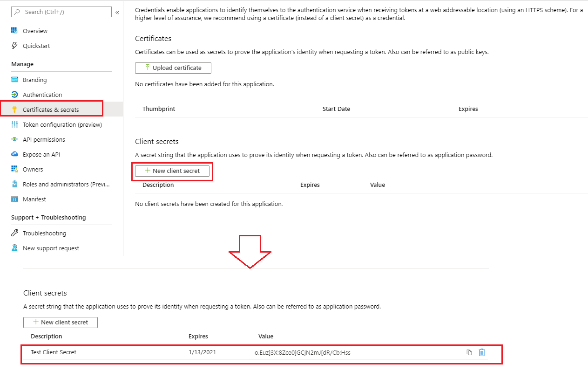This screenshot has width=588, height=371.
Task: Click the Upload certificate button
Action: click(173, 68)
